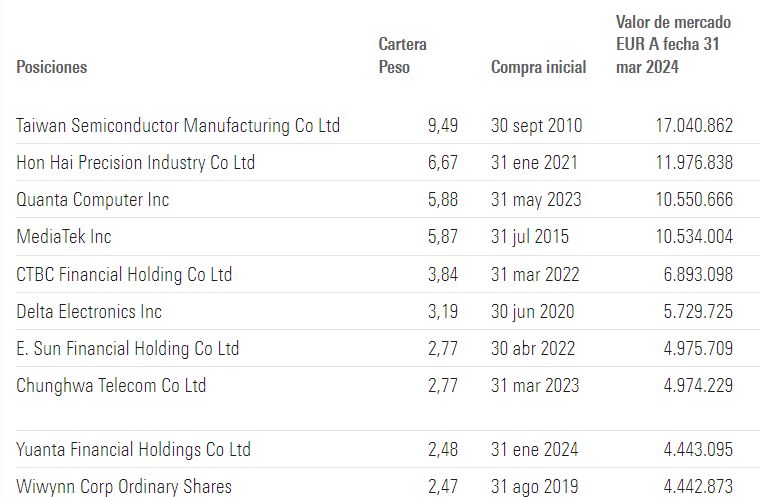Click the 9,49 weight value
760x497 pixels.
442,126
